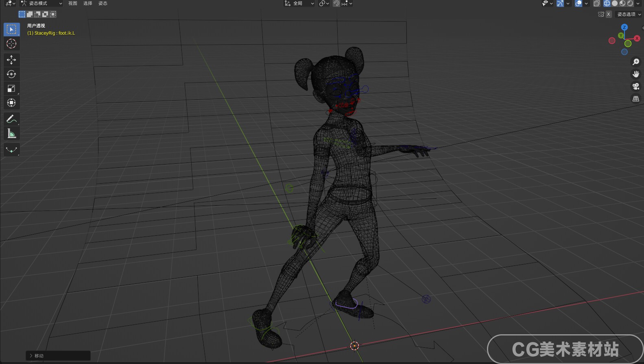Open pivot point dropdown
This screenshot has height=364, width=644.
(324, 3)
